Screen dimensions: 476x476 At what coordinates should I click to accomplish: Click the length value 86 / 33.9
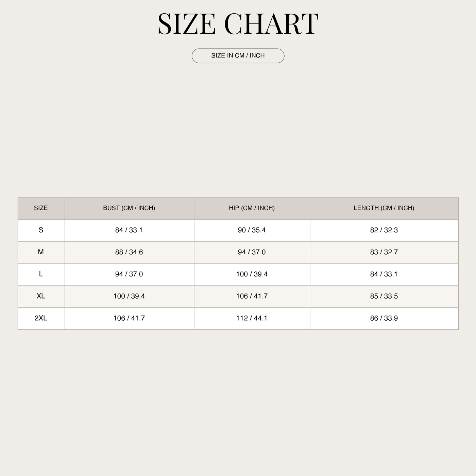click(x=384, y=318)
